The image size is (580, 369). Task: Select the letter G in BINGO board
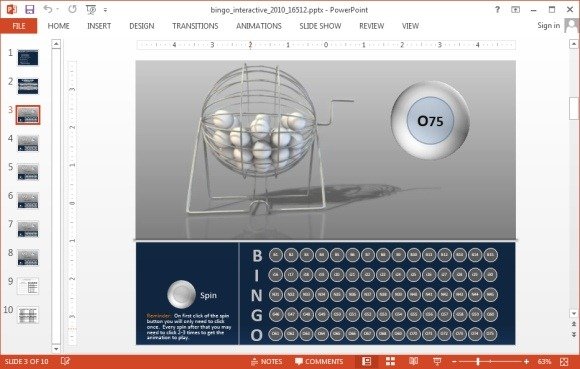tap(257, 315)
